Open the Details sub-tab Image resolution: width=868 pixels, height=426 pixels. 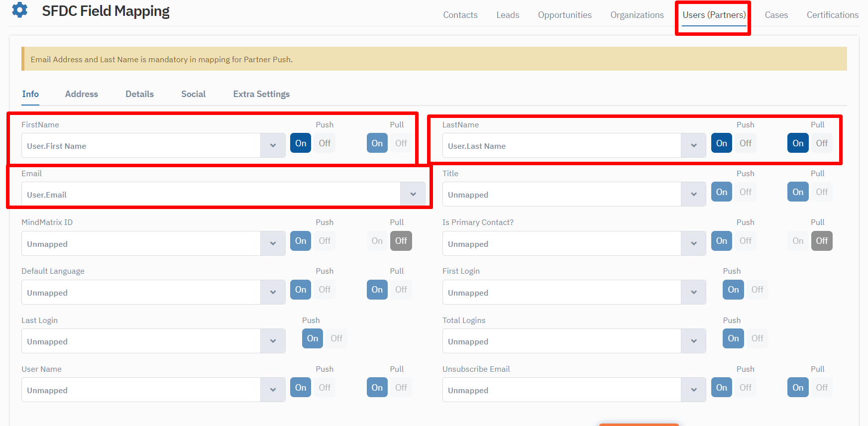tap(139, 94)
